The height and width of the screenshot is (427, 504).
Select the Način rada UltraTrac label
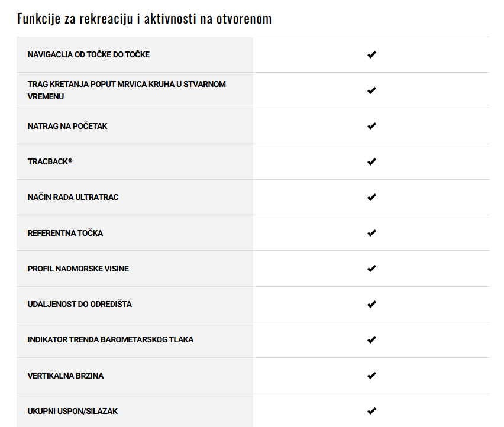tap(73, 198)
